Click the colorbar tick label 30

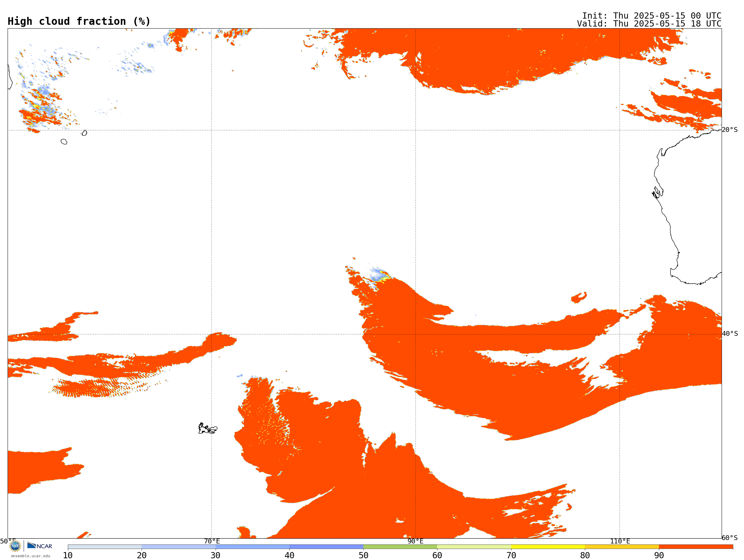point(216,556)
